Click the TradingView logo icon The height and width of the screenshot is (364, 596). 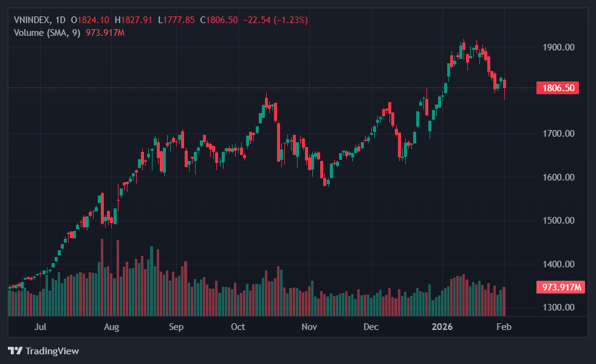15,351
